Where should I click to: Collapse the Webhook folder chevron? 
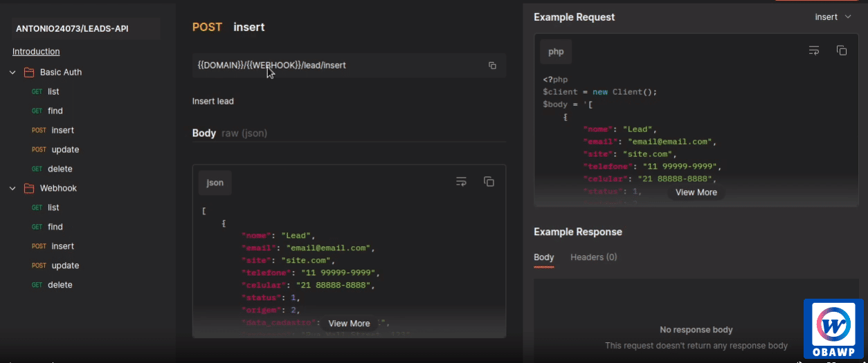pyautogui.click(x=12, y=188)
